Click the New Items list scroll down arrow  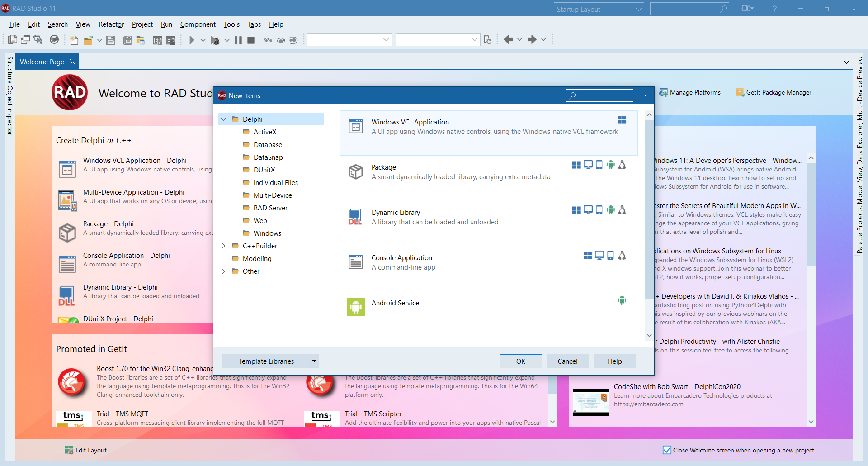coord(649,335)
